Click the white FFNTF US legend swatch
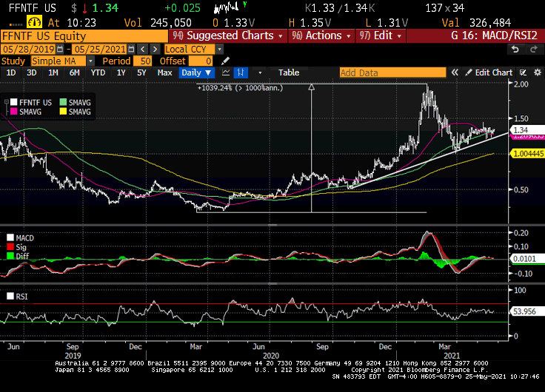Image resolution: width=545 pixels, height=392 pixels. click(14, 102)
